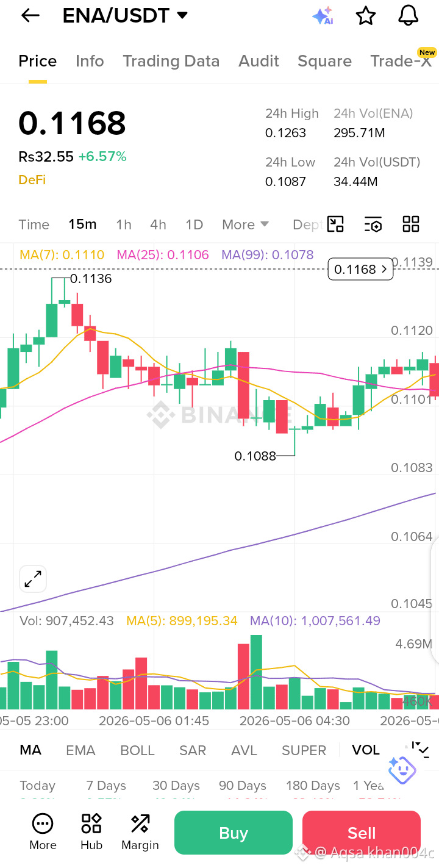Tap the volume MA(10) 1,007,561.49 label

pos(315,621)
